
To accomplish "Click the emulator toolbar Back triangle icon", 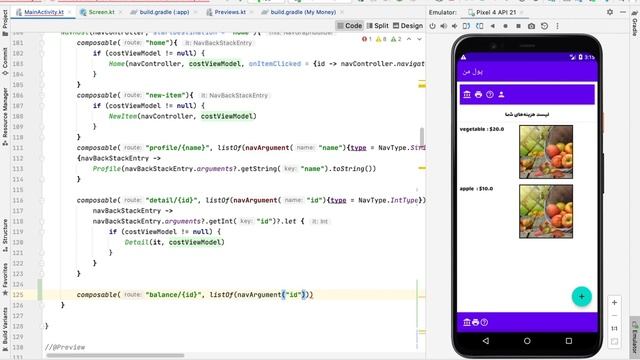I will (493, 26).
